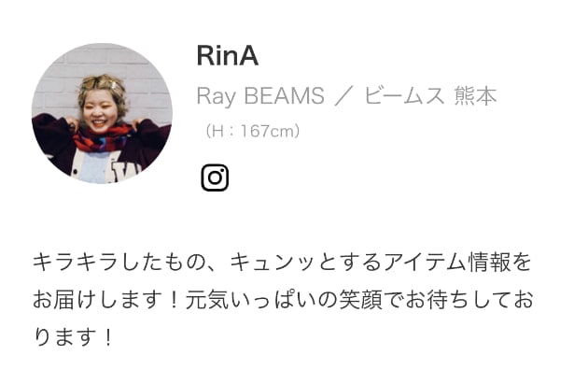588x384 pixels.
Task: Open the ビームス 熊本 store name
Action: click(x=430, y=95)
